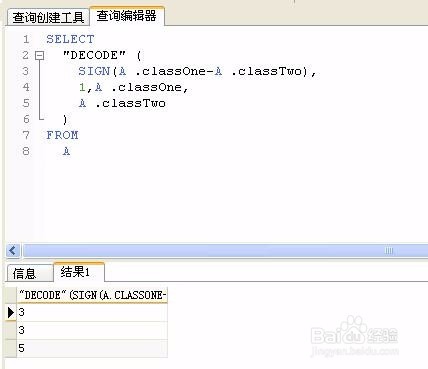
Task: Open the 信息 tab
Action: 29,273
